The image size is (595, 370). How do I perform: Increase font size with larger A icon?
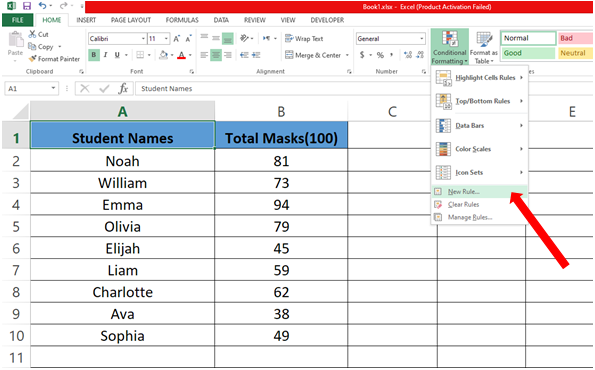pyautogui.click(x=176, y=39)
